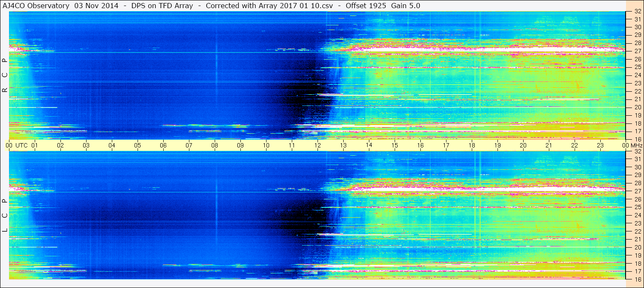Select the 31 MHz tick label on the LCP panel

(637, 159)
